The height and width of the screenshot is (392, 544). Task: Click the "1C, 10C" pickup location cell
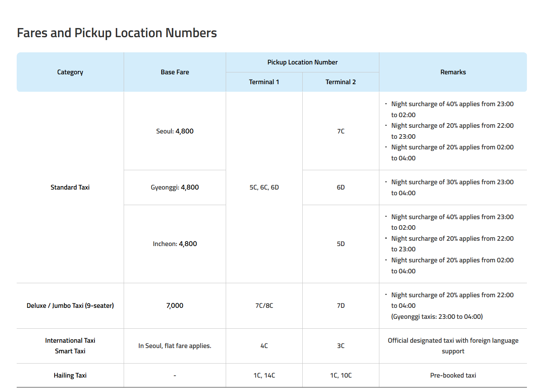point(341,375)
